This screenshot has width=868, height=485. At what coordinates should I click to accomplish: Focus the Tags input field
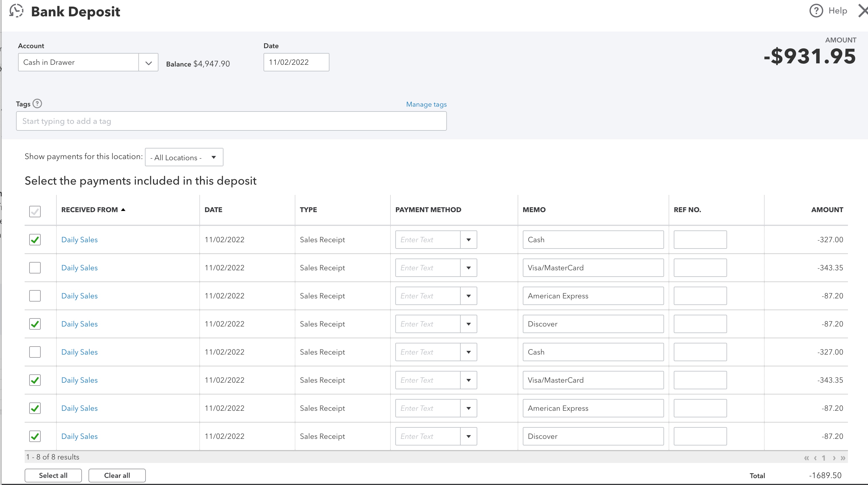click(231, 121)
